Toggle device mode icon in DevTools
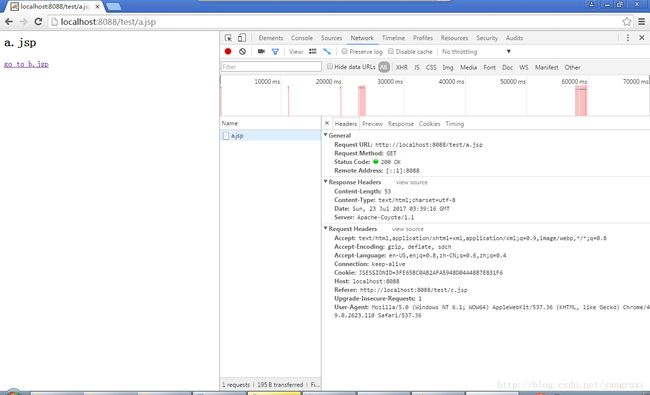Image resolution: width=650 pixels, height=395 pixels. click(x=242, y=38)
